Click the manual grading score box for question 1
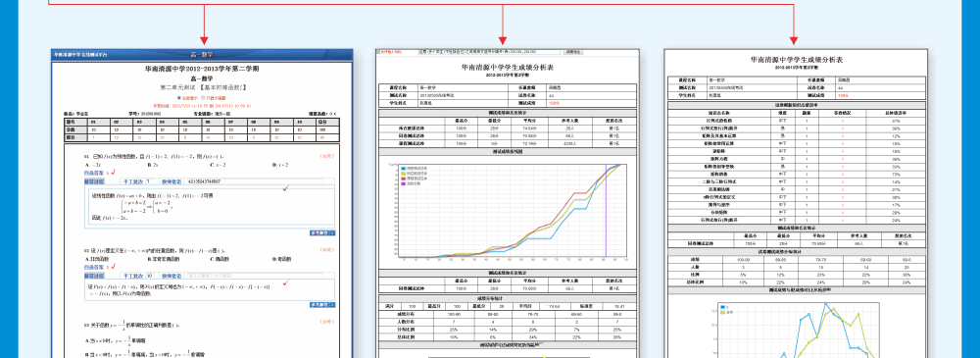Viewport: 980px width, 358px height. (x=149, y=181)
